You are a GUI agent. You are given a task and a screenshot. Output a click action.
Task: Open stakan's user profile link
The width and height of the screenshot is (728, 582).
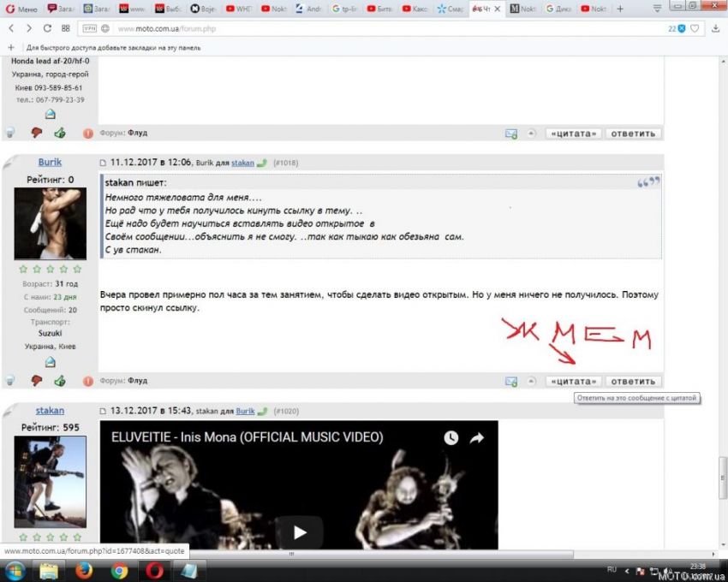50,410
